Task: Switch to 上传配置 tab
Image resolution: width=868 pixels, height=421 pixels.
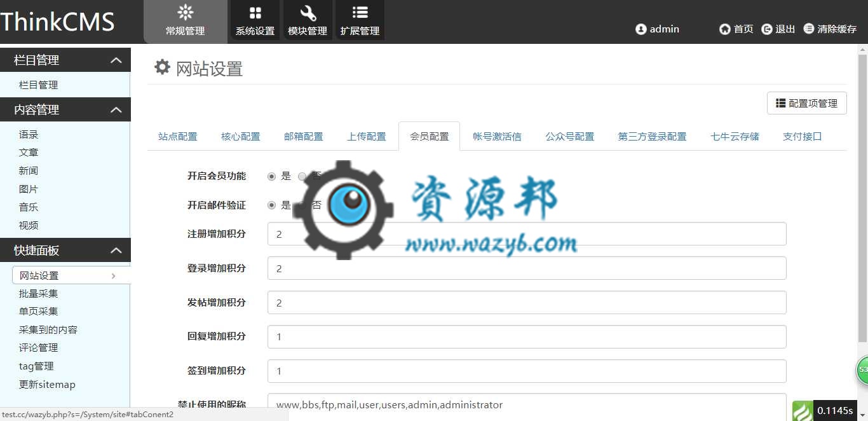Action: (x=367, y=136)
